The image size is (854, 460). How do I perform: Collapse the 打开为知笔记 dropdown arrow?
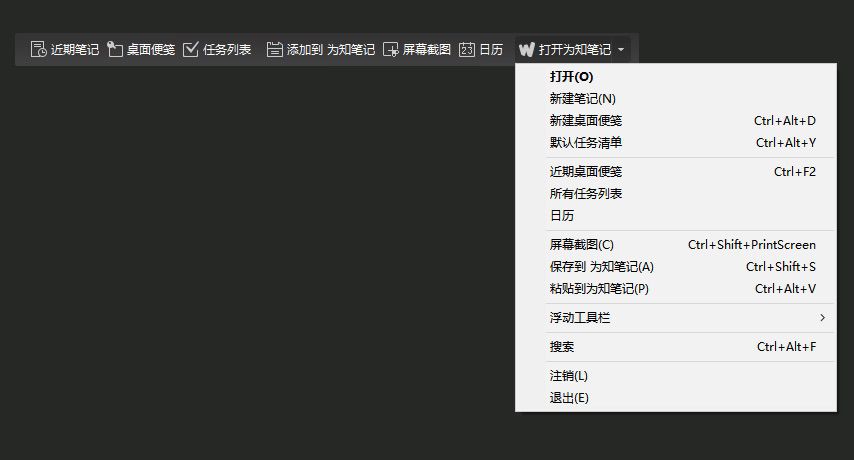click(x=621, y=50)
